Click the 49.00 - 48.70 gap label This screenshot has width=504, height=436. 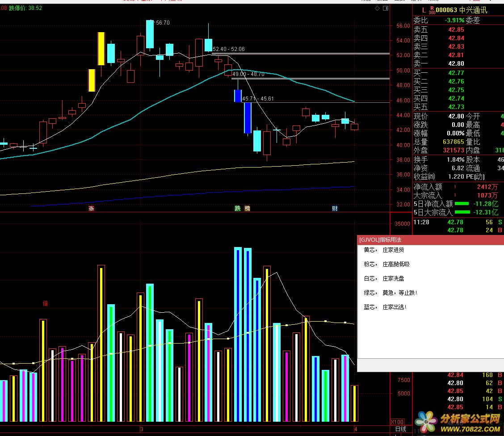pos(248,74)
